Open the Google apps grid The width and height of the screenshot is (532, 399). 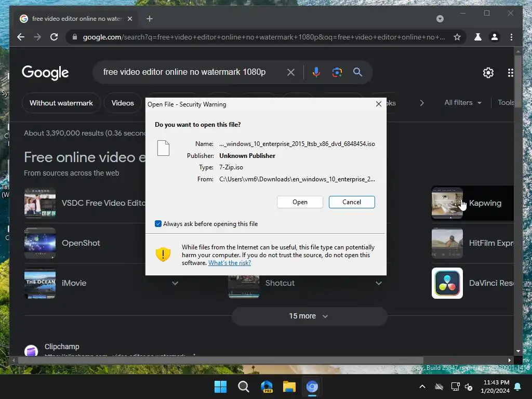510,73
